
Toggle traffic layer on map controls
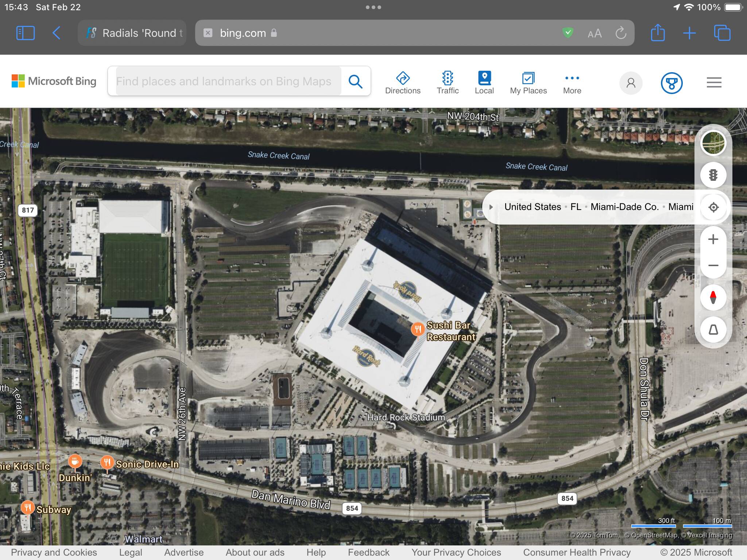(x=713, y=175)
